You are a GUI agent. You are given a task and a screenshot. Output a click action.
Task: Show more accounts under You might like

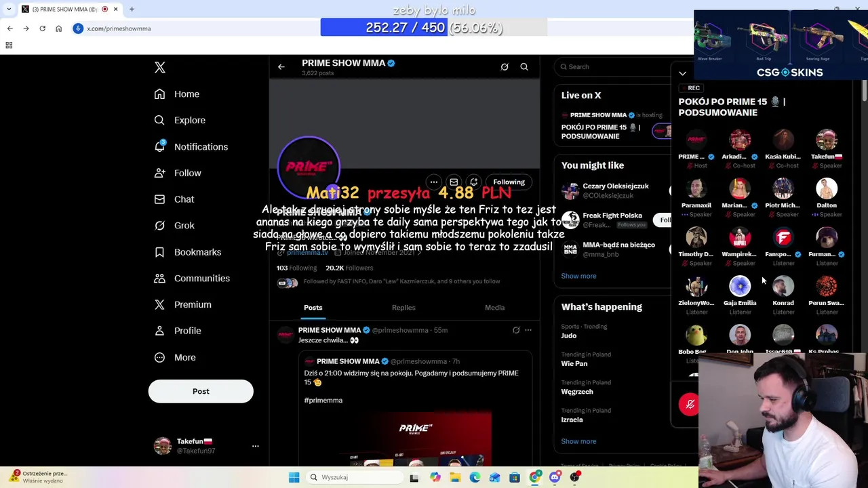578,276
